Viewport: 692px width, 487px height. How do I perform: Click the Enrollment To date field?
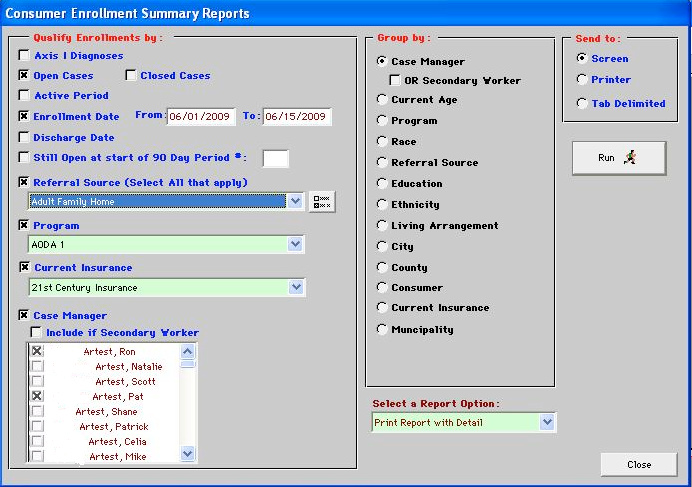click(297, 117)
